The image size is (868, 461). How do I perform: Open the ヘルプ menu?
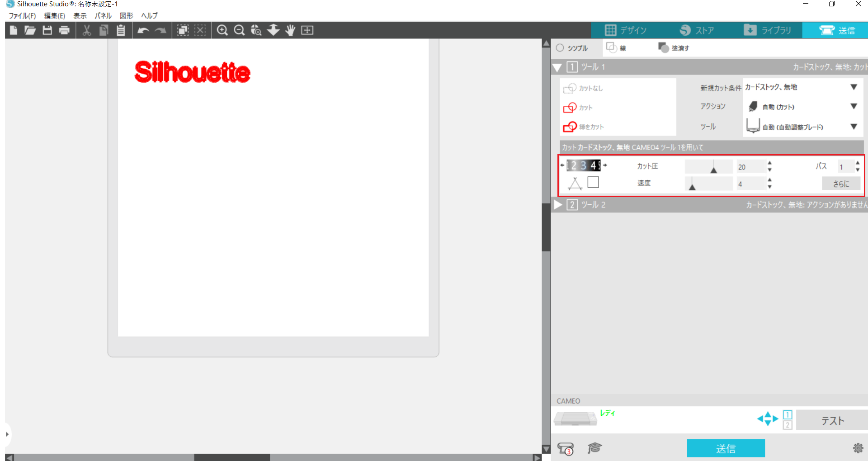point(149,16)
